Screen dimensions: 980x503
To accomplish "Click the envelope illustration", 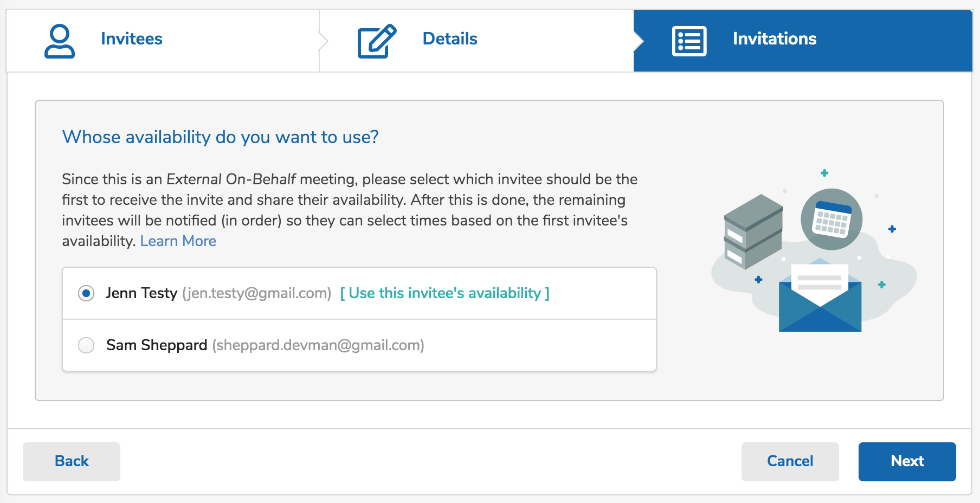I will [820, 295].
